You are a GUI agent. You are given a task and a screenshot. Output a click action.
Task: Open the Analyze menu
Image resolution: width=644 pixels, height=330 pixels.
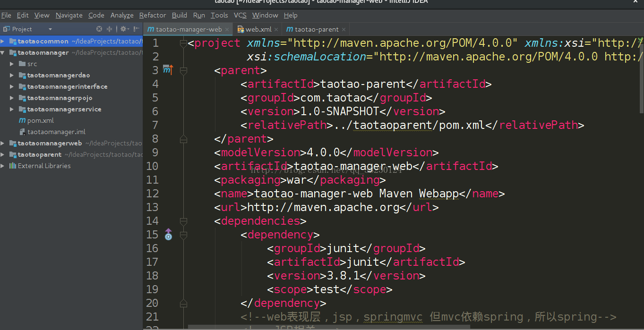coord(122,15)
